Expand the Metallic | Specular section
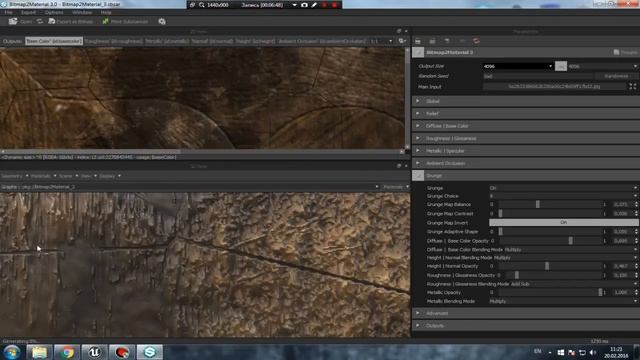Image resolution: width=640 pixels, height=360 pixels. coord(526,151)
